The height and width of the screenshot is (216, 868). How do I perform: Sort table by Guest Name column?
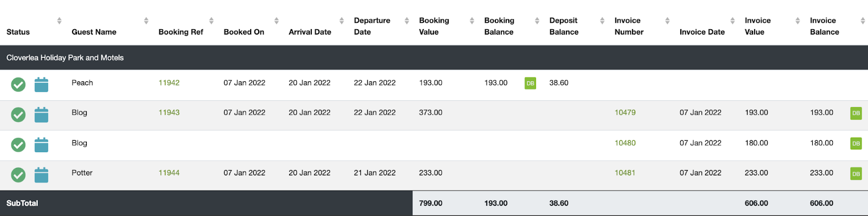click(x=94, y=32)
